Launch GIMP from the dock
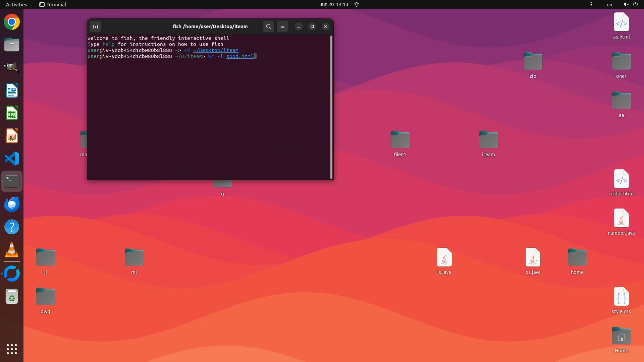This screenshot has width=644, height=362. 12,67
